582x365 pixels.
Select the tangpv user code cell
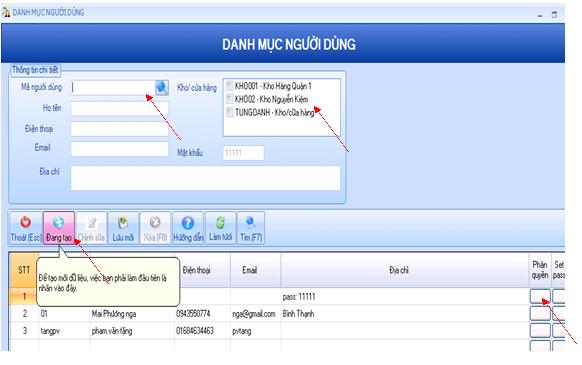pyautogui.click(x=64, y=331)
